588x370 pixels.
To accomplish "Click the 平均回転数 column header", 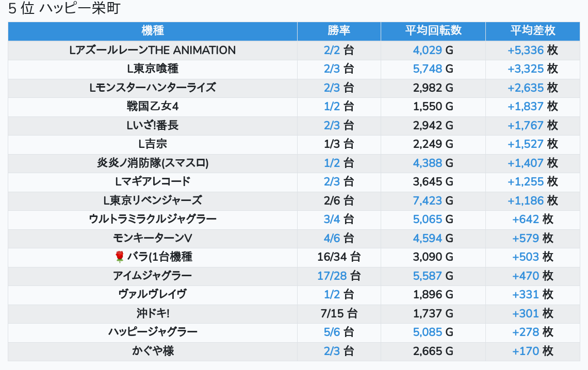I will point(433,31).
